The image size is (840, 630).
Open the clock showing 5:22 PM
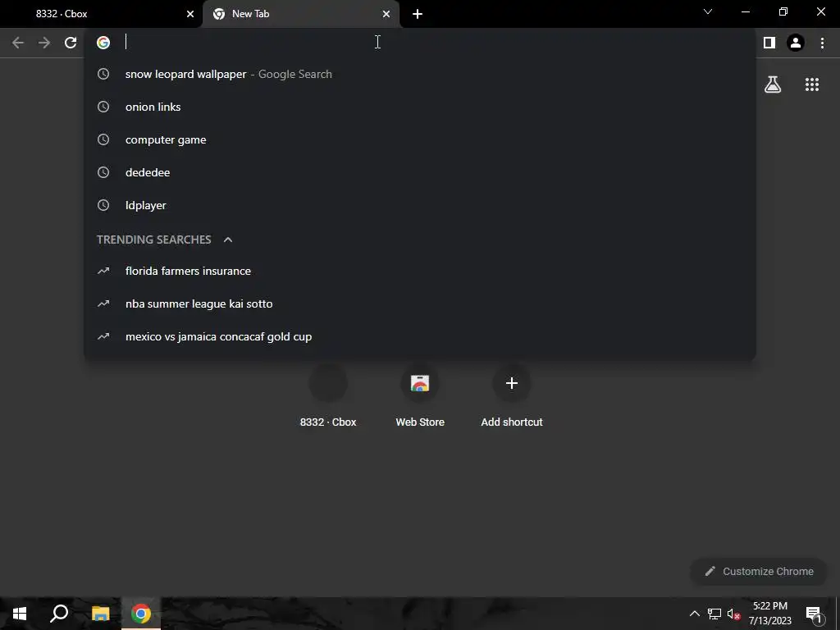pos(769,614)
